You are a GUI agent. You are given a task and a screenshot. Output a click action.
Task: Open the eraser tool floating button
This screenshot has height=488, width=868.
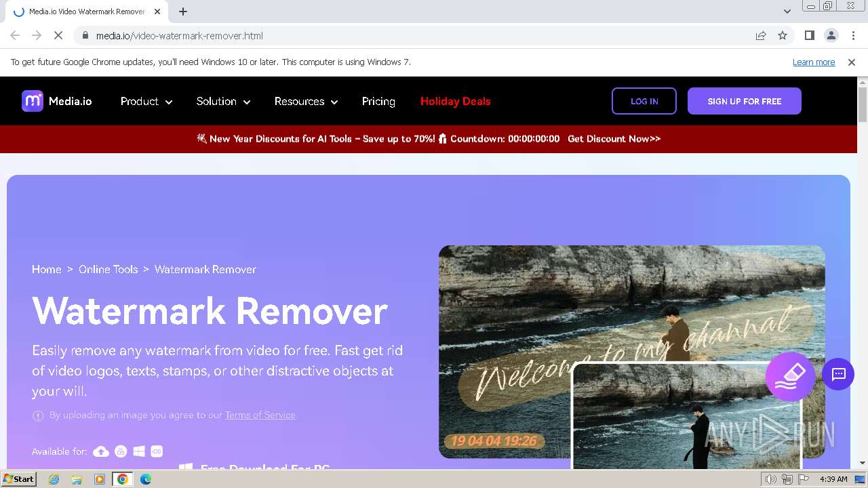click(790, 377)
